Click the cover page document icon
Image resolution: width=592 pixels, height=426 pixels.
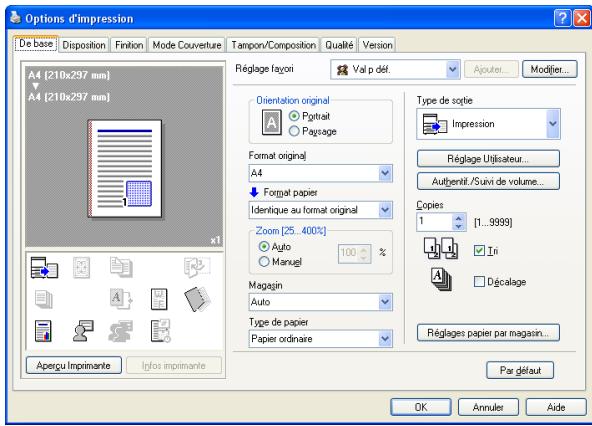coord(159,299)
